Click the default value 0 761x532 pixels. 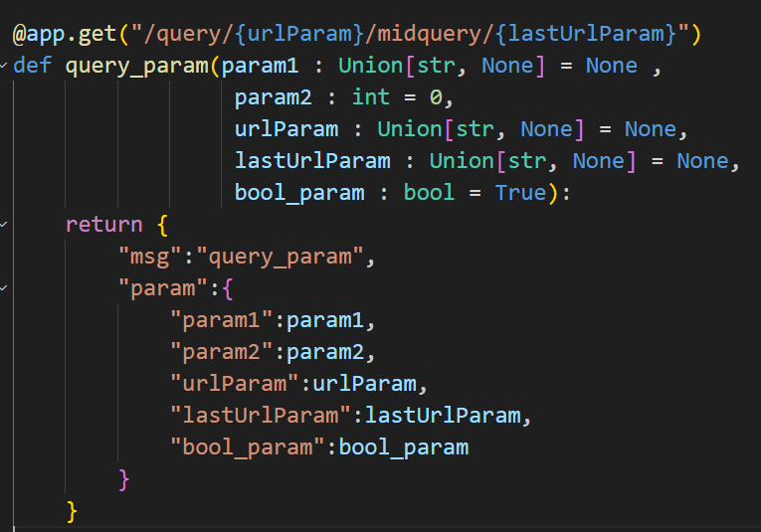(x=436, y=97)
